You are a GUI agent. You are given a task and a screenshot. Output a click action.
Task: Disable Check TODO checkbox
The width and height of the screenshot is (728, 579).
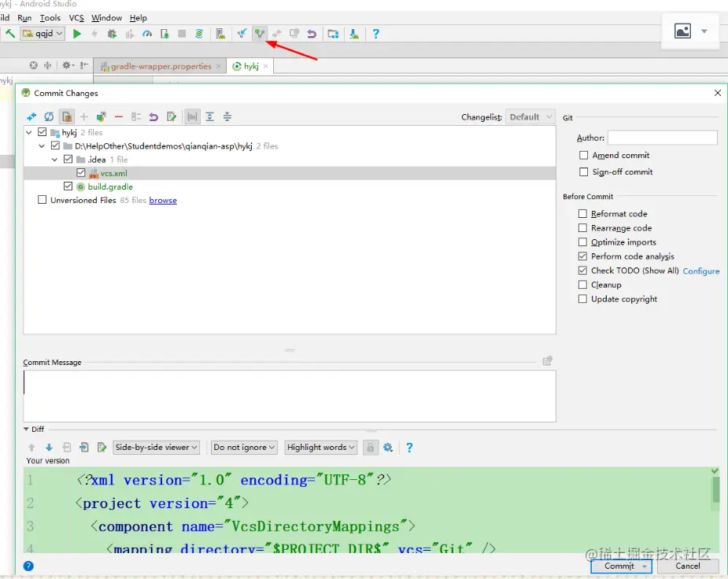582,271
